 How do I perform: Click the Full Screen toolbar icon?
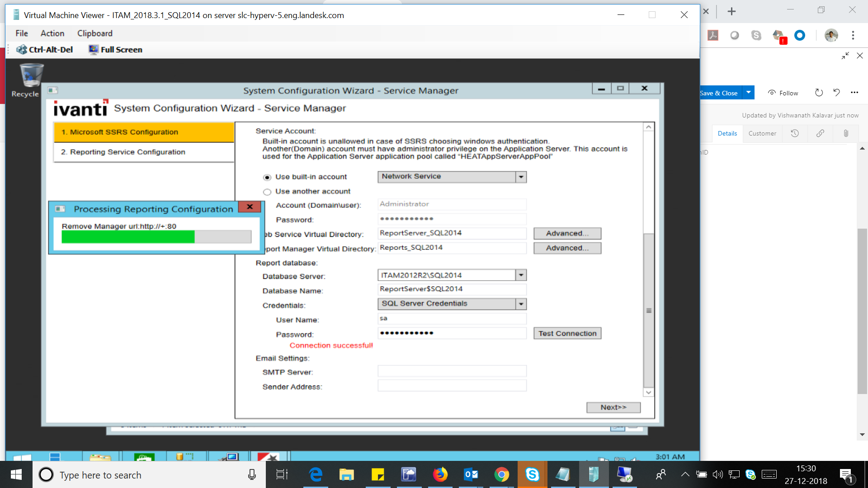click(94, 50)
